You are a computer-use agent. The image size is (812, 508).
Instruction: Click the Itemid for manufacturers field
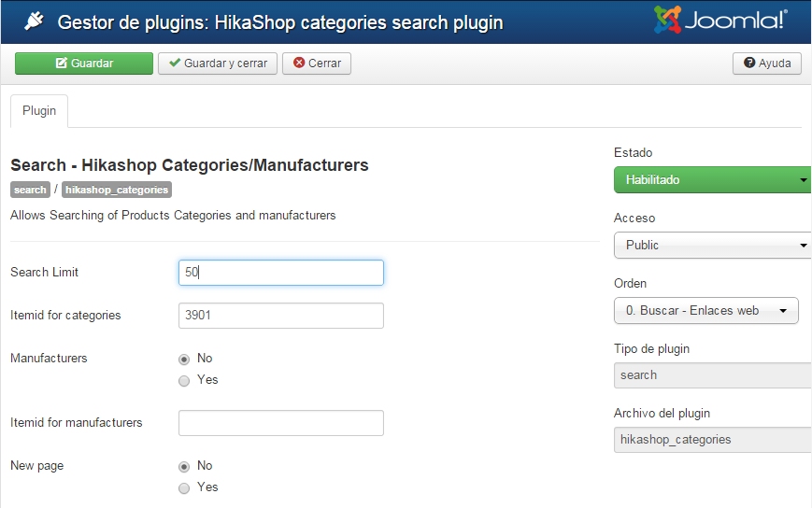tap(280, 423)
